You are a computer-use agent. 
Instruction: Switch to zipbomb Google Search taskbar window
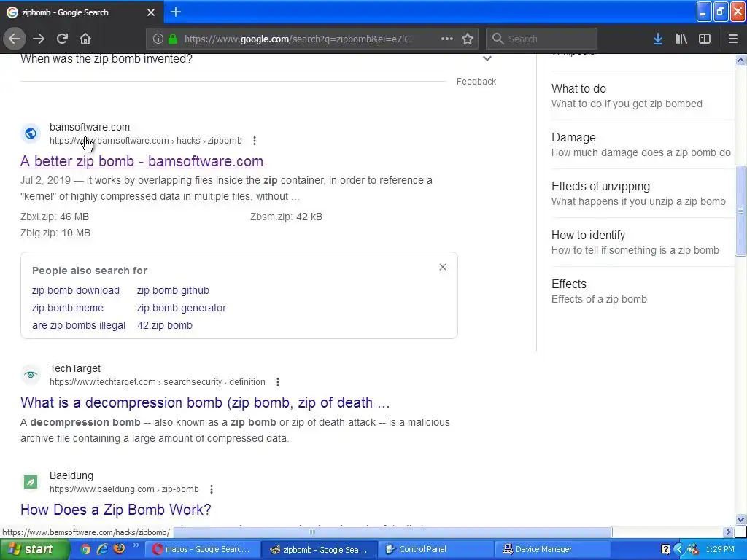coord(320,549)
